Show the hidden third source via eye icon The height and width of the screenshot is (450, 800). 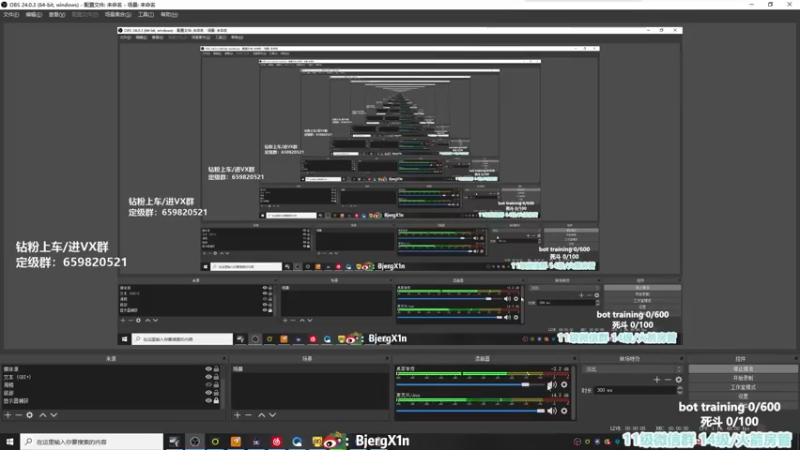pyautogui.click(x=208, y=385)
